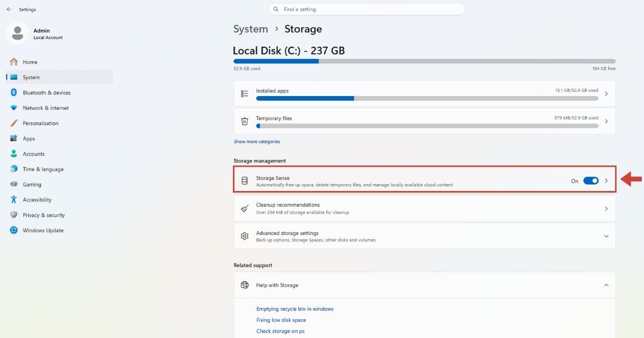Click the Cleanup recommendations broom icon

[245, 208]
